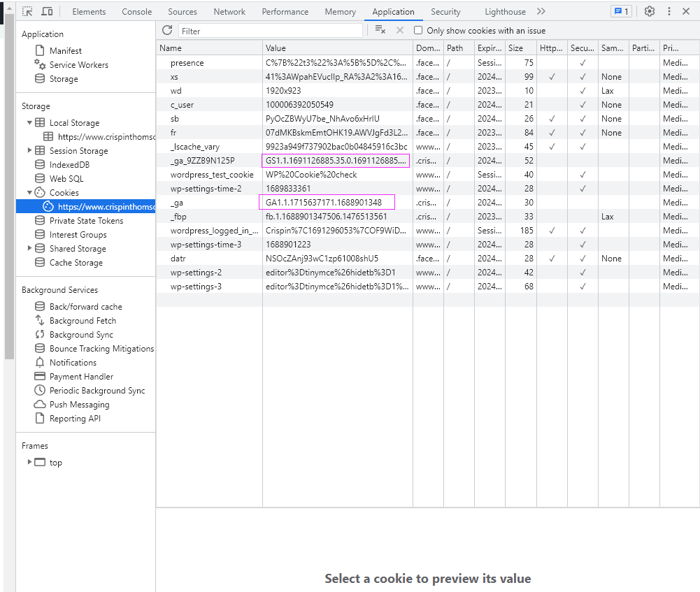Toggle the device toolbar icon

click(48, 11)
